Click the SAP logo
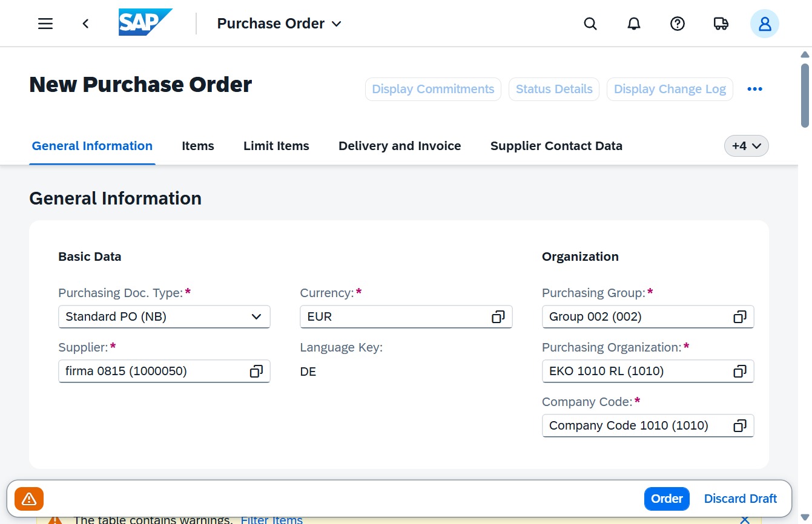The image size is (812, 524). [145, 22]
